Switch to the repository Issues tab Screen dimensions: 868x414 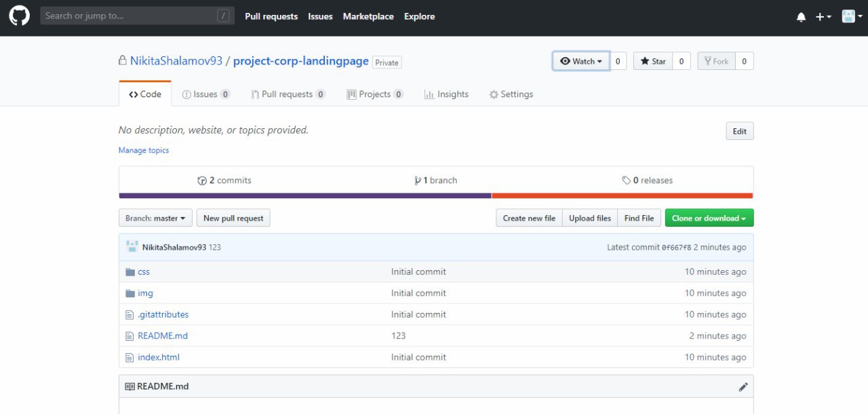pyautogui.click(x=206, y=94)
